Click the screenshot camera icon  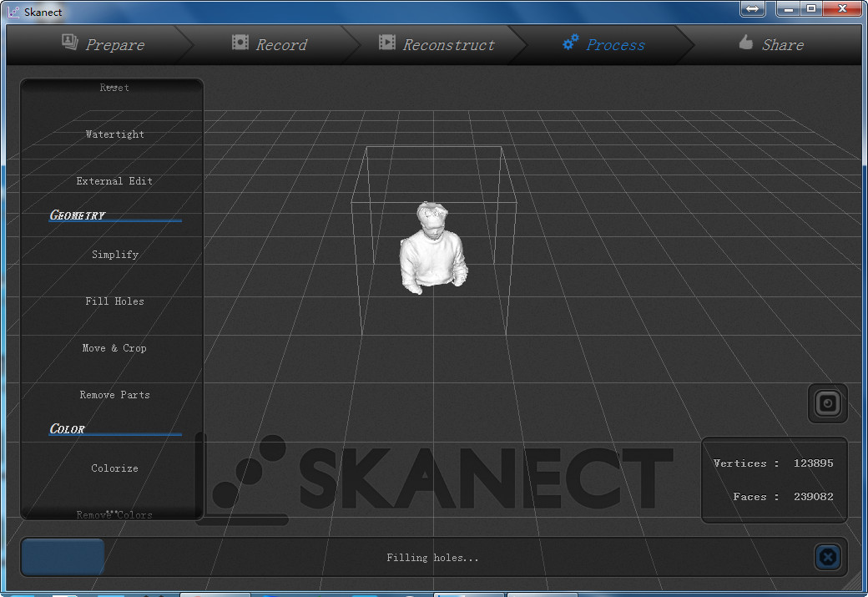(828, 403)
